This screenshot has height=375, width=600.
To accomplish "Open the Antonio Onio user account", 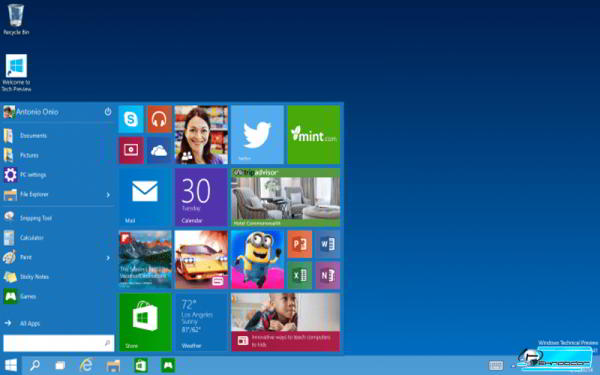I will (31, 112).
